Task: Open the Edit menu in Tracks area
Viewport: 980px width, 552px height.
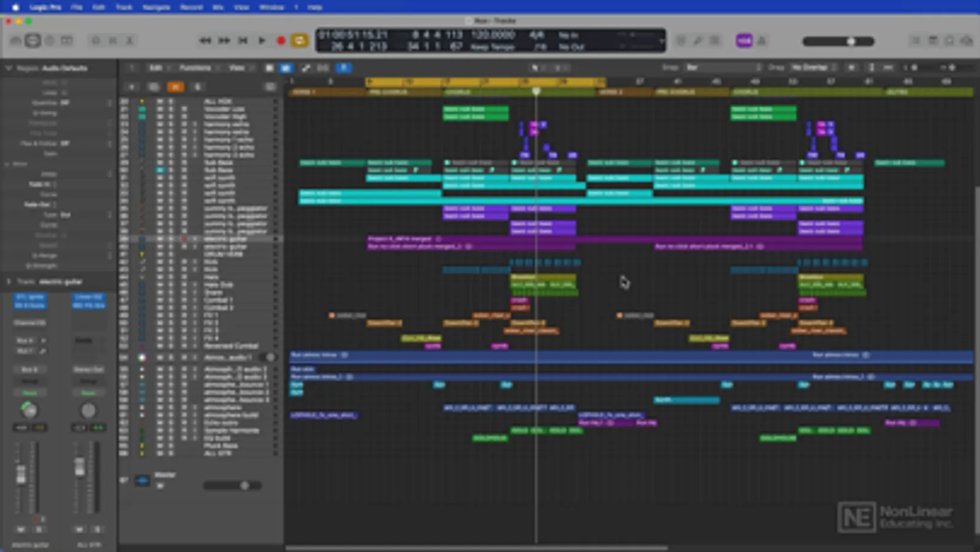Action: 156,67
